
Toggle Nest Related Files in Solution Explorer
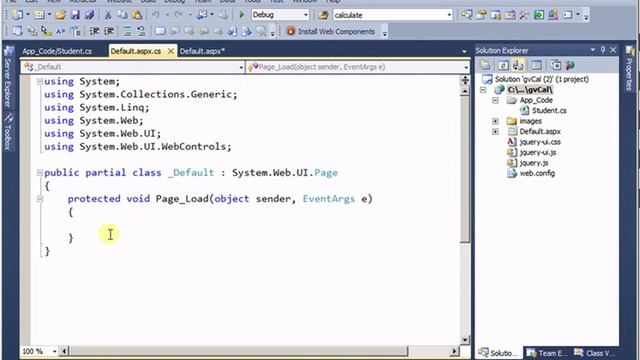pyautogui.click(x=518, y=65)
